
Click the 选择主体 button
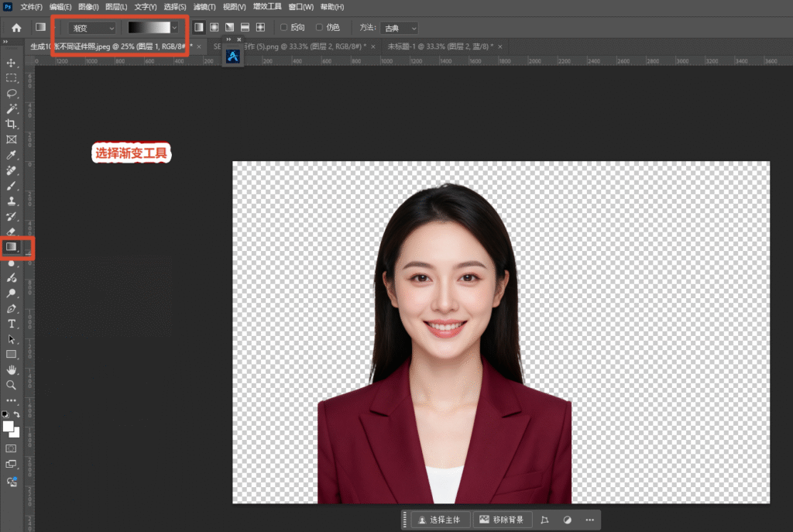click(x=440, y=520)
